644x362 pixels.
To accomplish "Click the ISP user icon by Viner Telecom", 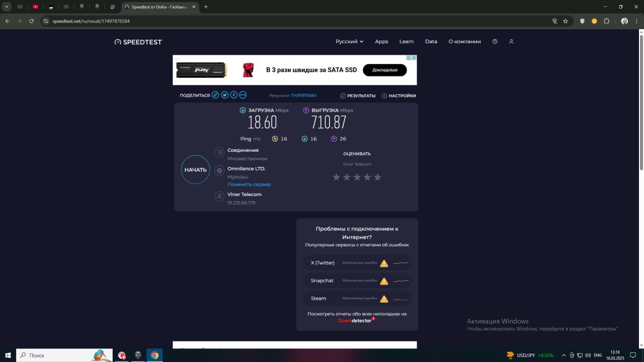I will (219, 197).
